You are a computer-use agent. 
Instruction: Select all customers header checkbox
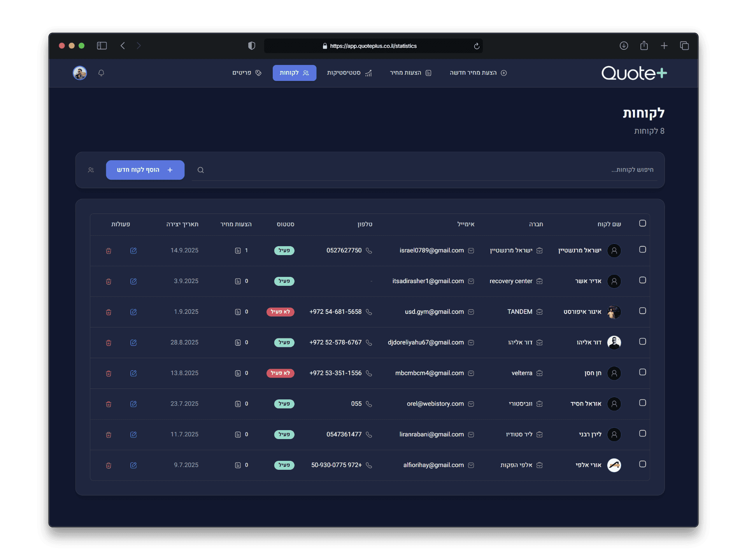[642, 223]
